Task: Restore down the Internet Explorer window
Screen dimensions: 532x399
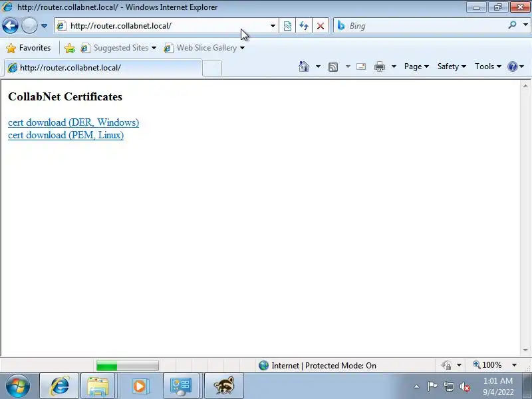Action: pos(497,7)
